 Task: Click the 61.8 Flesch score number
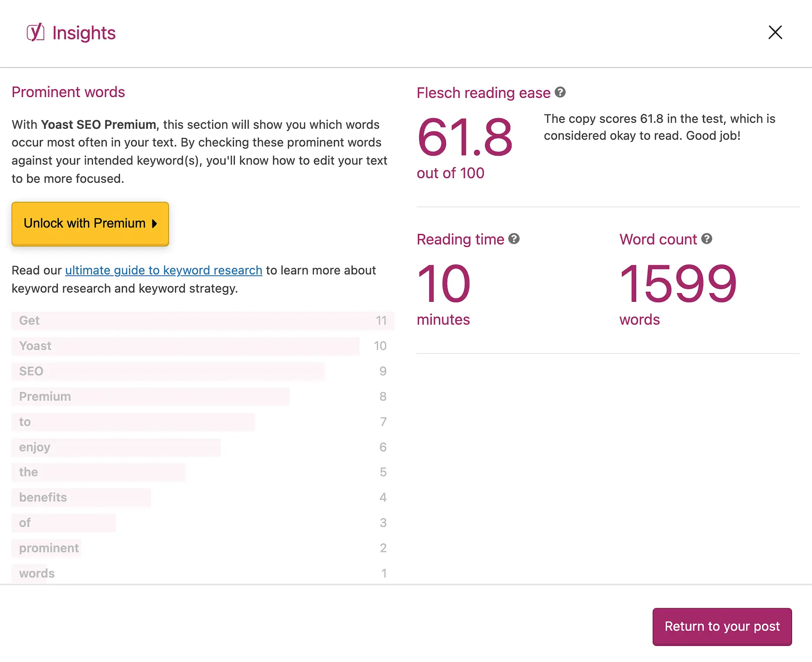pyautogui.click(x=465, y=137)
